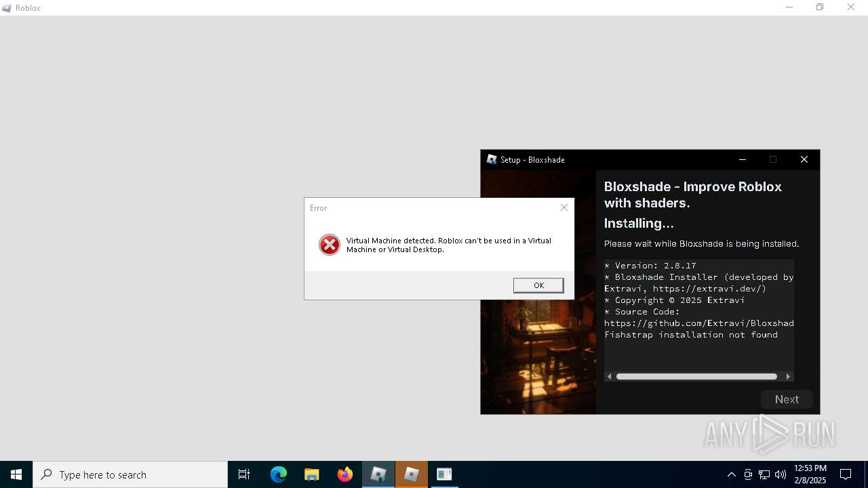Click the 'Error' dialog title text
868x488 pixels.
click(x=318, y=208)
